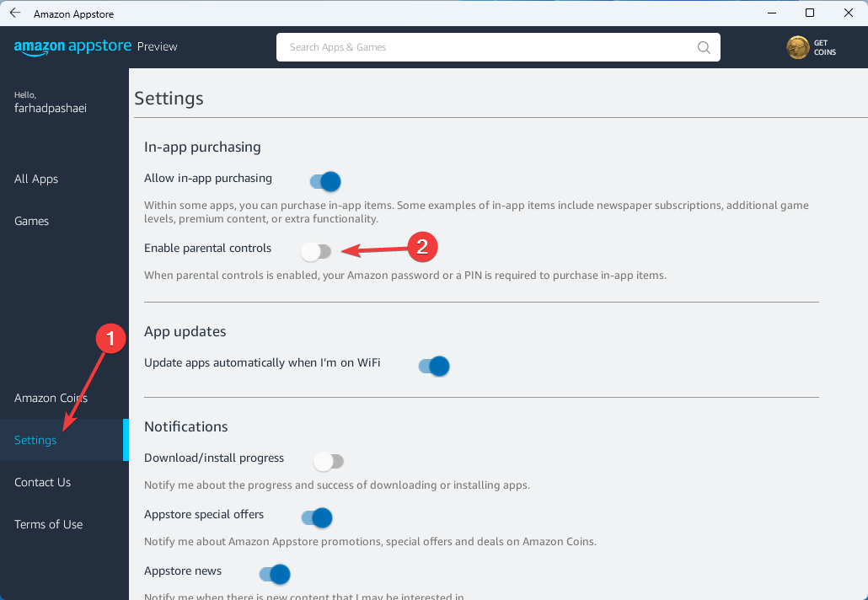The height and width of the screenshot is (600, 868).
Task: Click the Notifications section heading
Action: pyautogui.click(x=186, y=426)
